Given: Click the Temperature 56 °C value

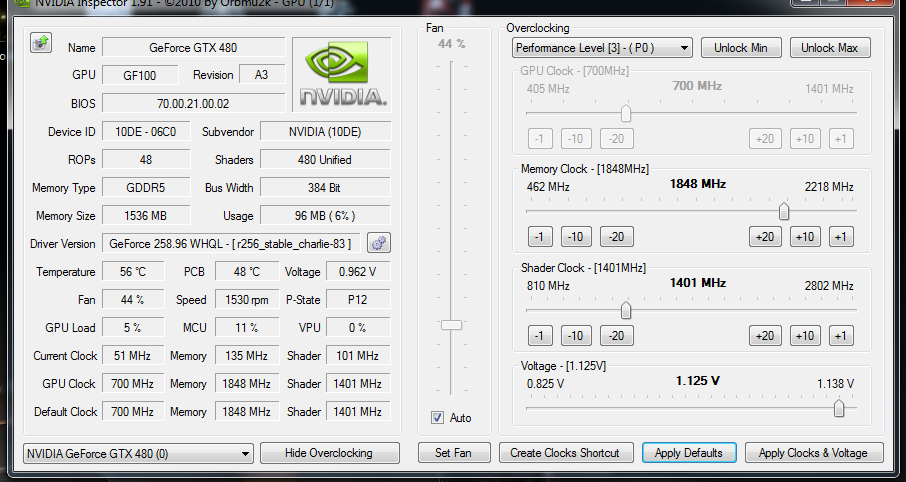Looking at the screenshot, I should [133, 272].
